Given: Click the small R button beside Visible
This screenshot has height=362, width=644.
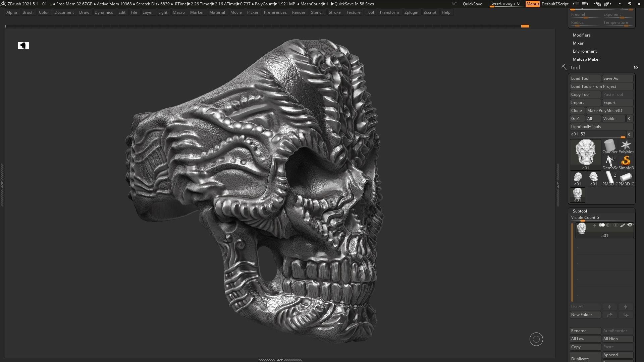Looking at the screenshot, I should point(629,119).
